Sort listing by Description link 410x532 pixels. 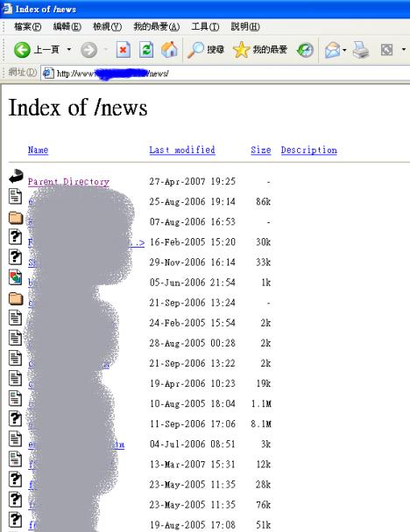pos(308,150)
